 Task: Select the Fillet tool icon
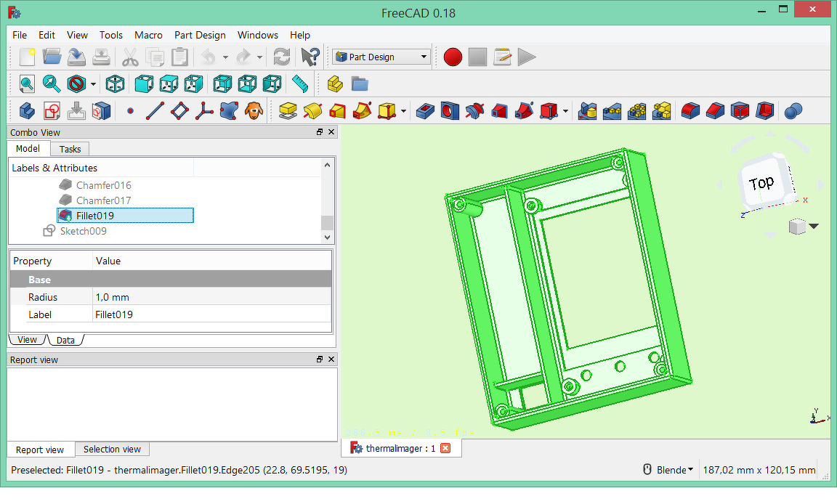[x=690, y=111]
